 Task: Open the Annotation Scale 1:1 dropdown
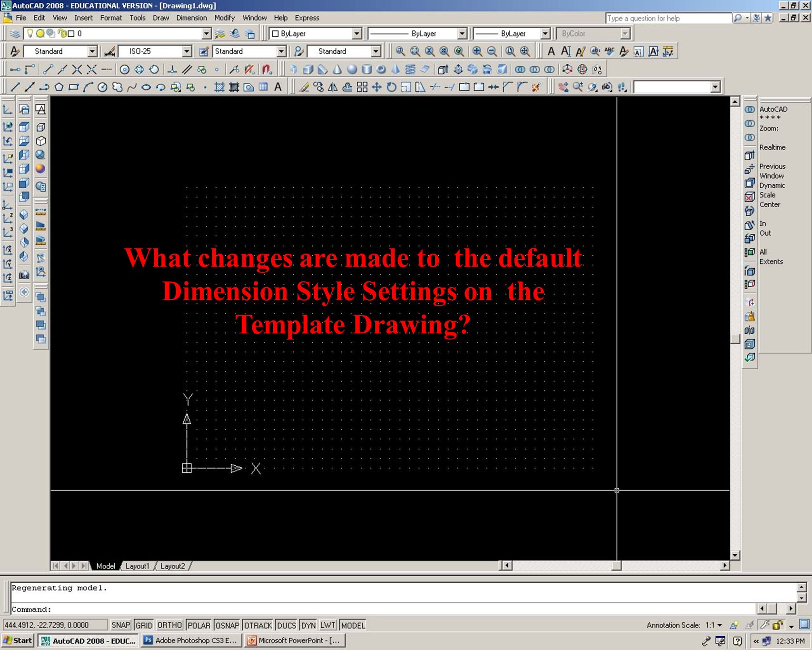pos(714,625)
